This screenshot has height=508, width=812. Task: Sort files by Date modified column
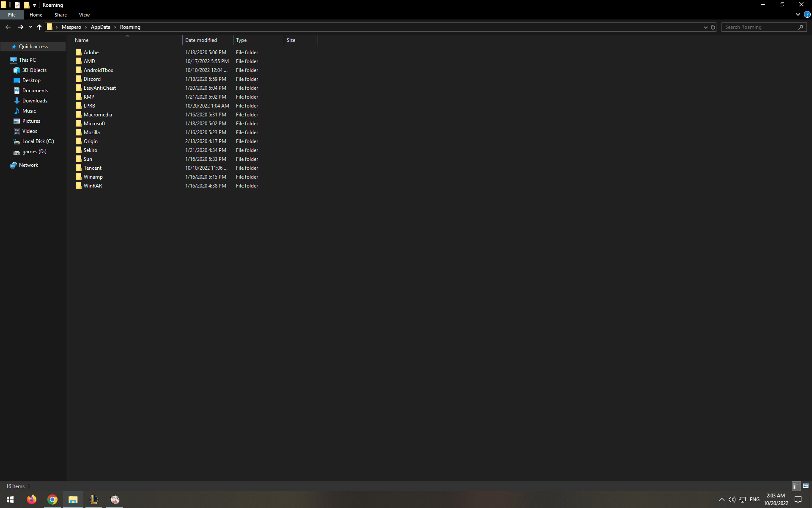(x=208, y=40)
